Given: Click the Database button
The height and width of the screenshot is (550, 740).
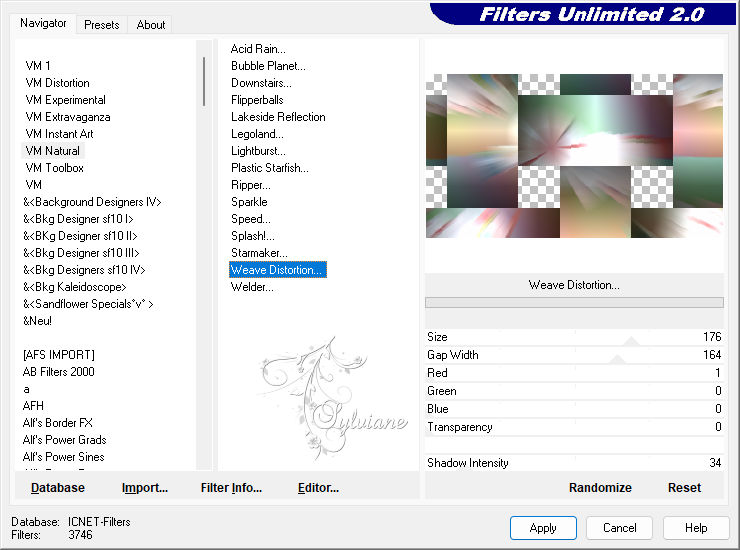Looking at the screenshot, I should [x=58, y=488].
